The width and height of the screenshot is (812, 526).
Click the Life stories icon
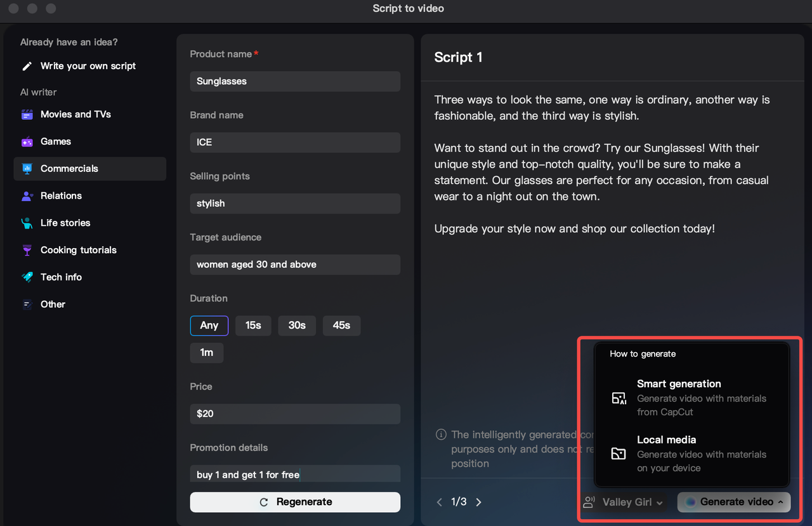click(27, 223)
